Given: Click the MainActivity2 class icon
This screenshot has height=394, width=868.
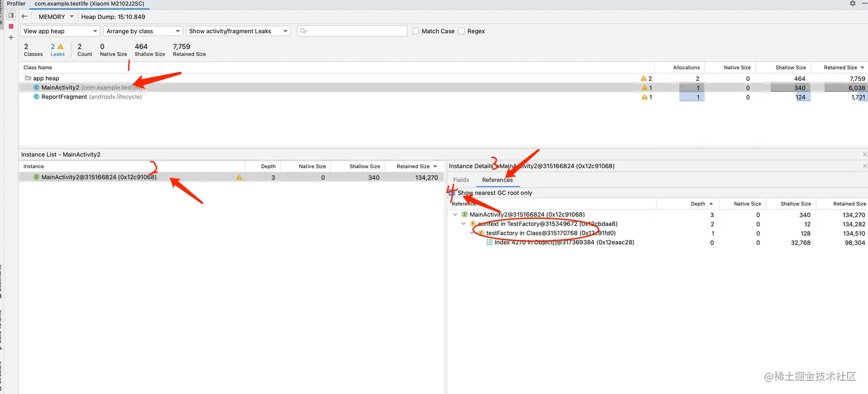Looking at the screenshot, I should [x=36, y=88].
